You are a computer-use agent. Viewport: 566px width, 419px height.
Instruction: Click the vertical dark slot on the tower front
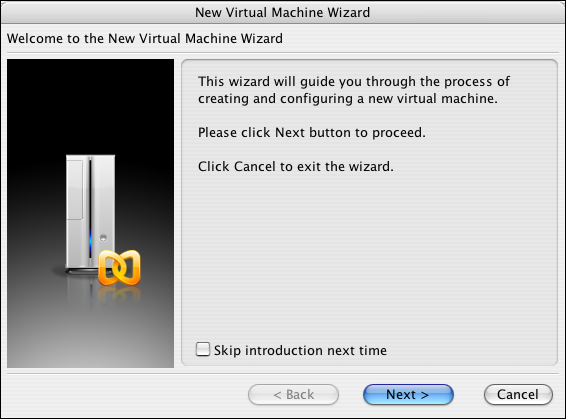(90, 208)
